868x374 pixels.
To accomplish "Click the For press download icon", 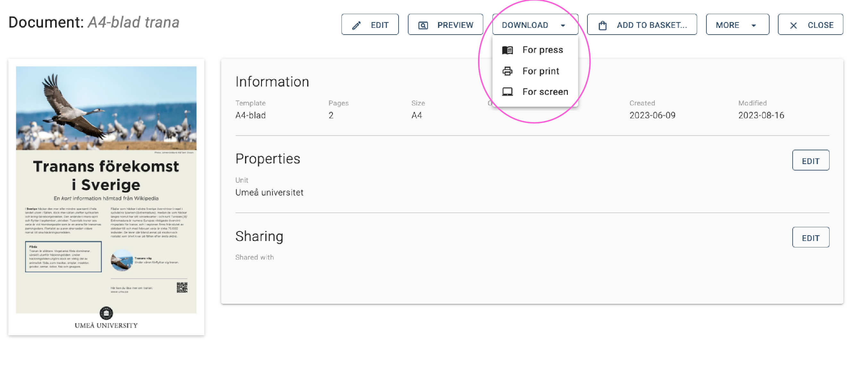I will coord(508,50).
